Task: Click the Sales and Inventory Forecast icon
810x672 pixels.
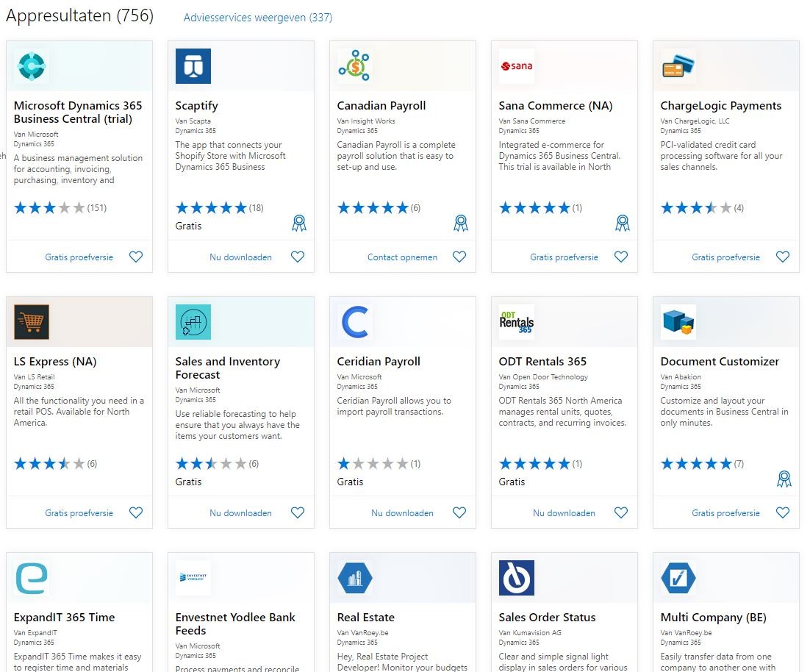Action: (193, 322)
